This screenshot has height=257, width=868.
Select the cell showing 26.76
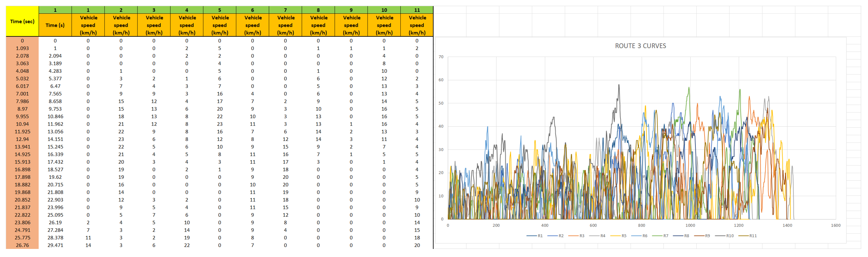(22, 245)
